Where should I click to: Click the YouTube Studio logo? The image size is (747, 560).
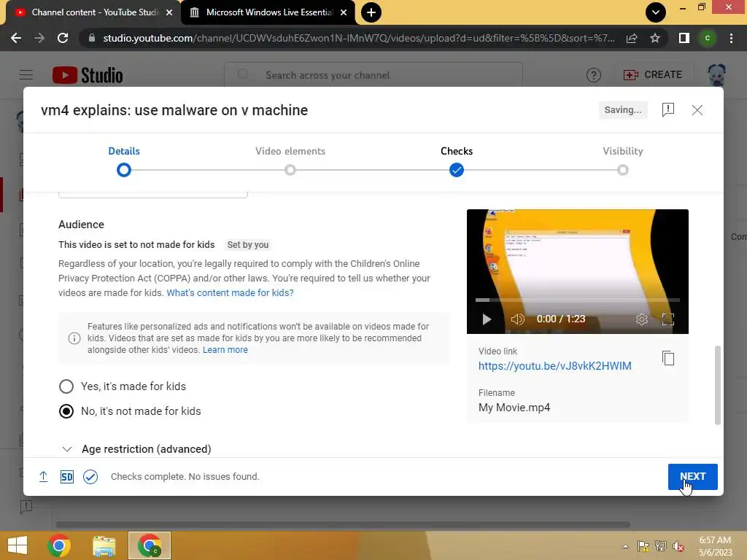coord(88,75)
